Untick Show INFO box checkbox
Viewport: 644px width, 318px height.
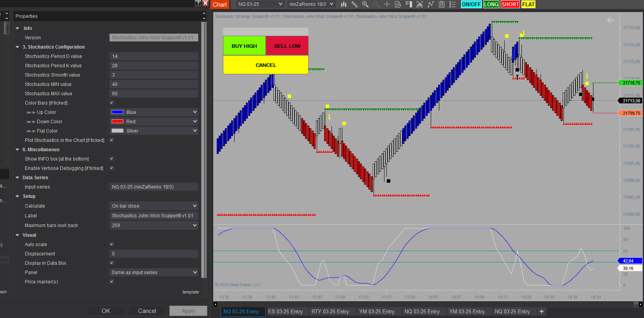pos(112,159)
